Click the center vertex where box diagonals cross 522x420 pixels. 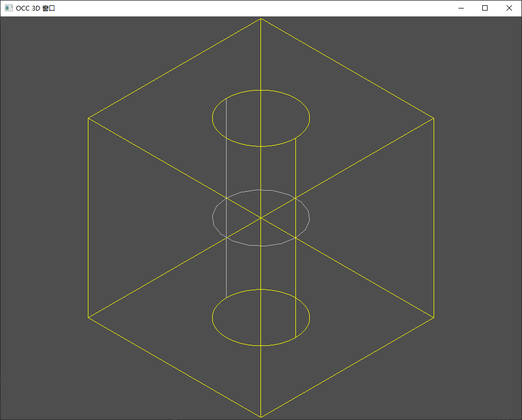pyautogui.click(x=261, y=218)
